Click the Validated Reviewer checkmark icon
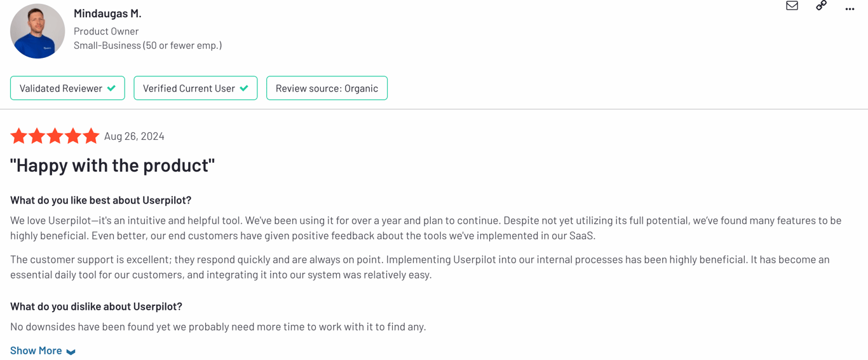 pyautogui.click(x=112, y=88)
